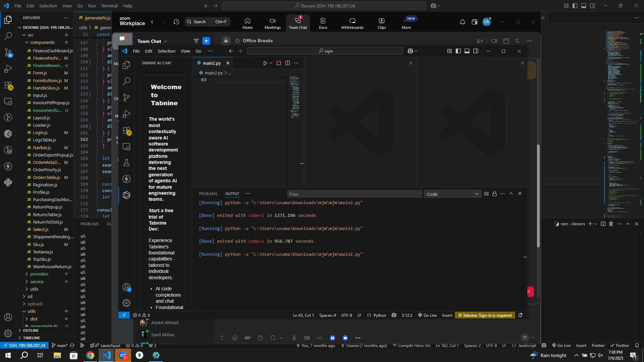Open Zoom history clock icon
Viewport: 644px width, 362px height.
176,22
